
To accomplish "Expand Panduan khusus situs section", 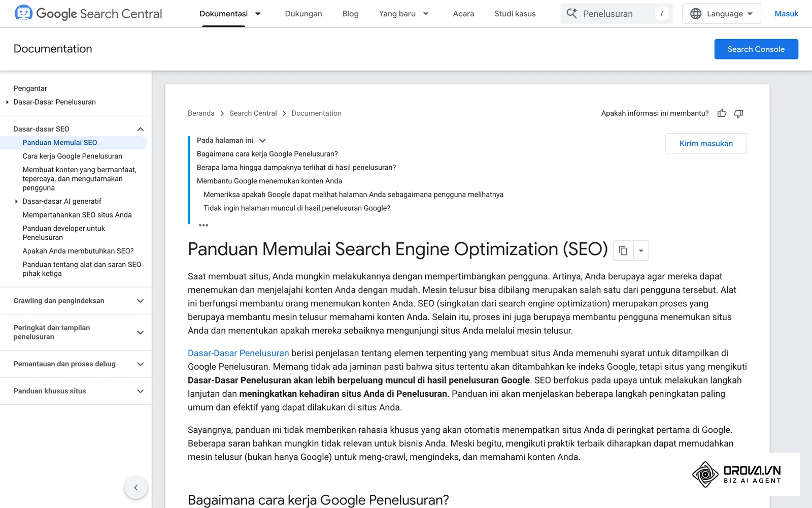I will click(141, 391).
